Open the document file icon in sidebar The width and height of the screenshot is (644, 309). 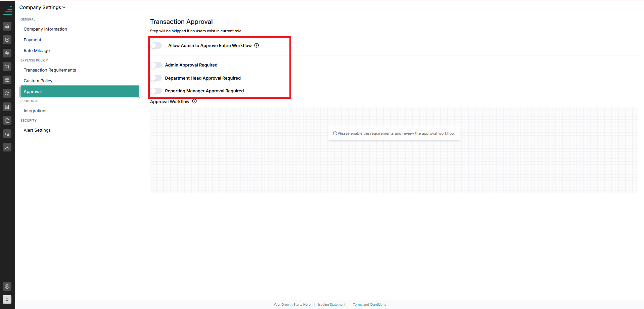7,120
